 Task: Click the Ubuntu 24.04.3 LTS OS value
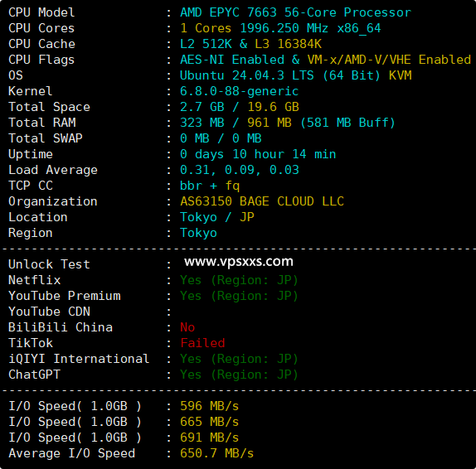tap(247, 75)
